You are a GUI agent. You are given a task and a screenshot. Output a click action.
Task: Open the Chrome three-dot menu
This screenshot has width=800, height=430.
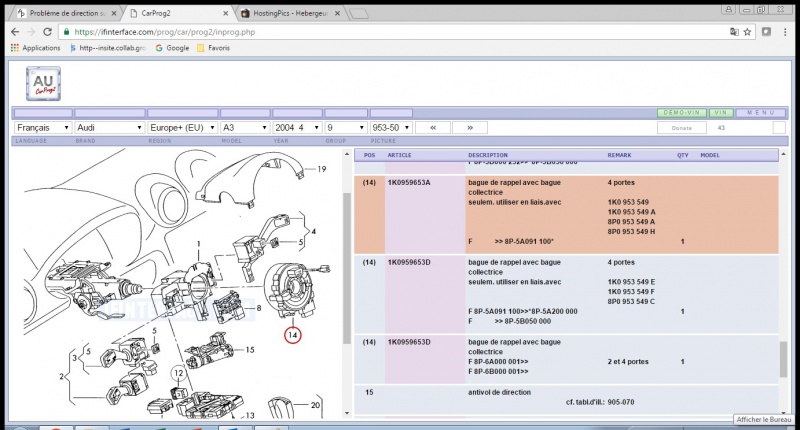785,32
